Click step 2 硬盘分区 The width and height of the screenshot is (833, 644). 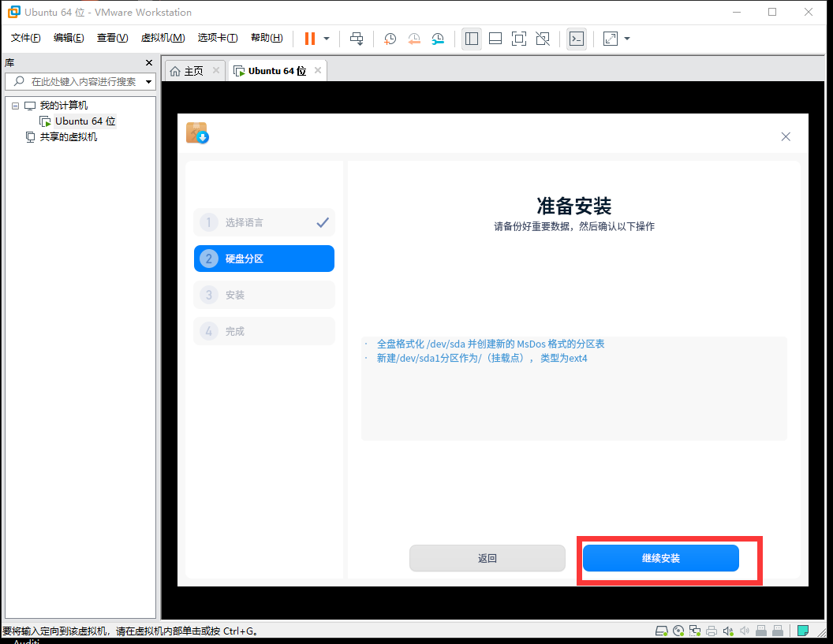coord(264,259)
